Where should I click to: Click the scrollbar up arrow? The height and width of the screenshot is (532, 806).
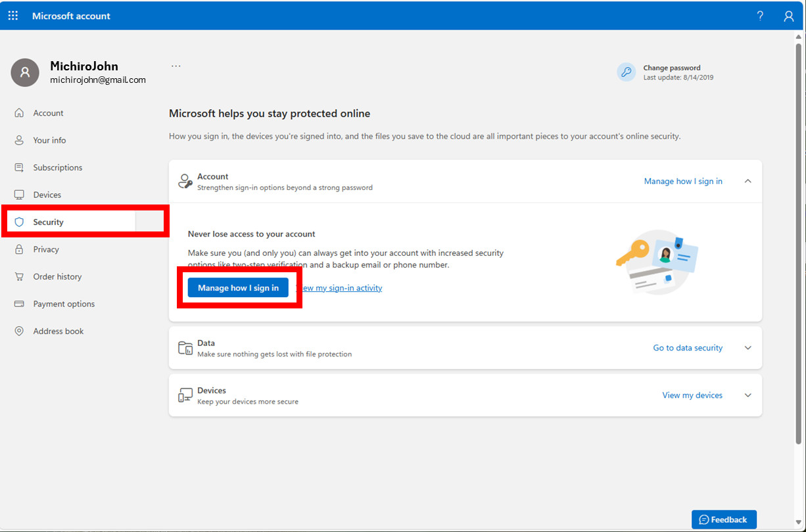coord(799,37)
